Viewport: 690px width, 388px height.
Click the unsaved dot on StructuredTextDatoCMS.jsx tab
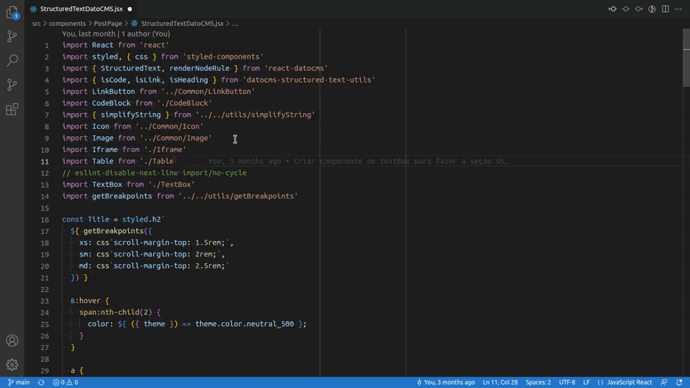coord(130,9)
